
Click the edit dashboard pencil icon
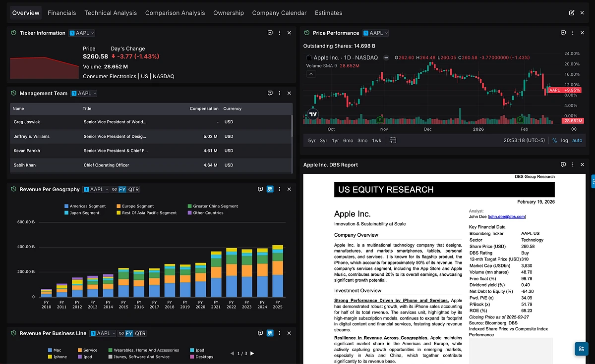572,13
